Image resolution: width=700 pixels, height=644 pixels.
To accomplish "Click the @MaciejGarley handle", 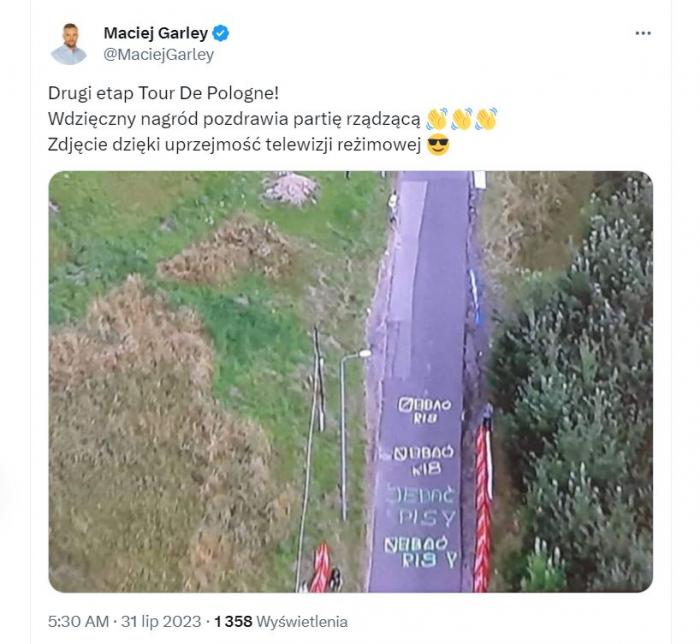I will (158, 55).
